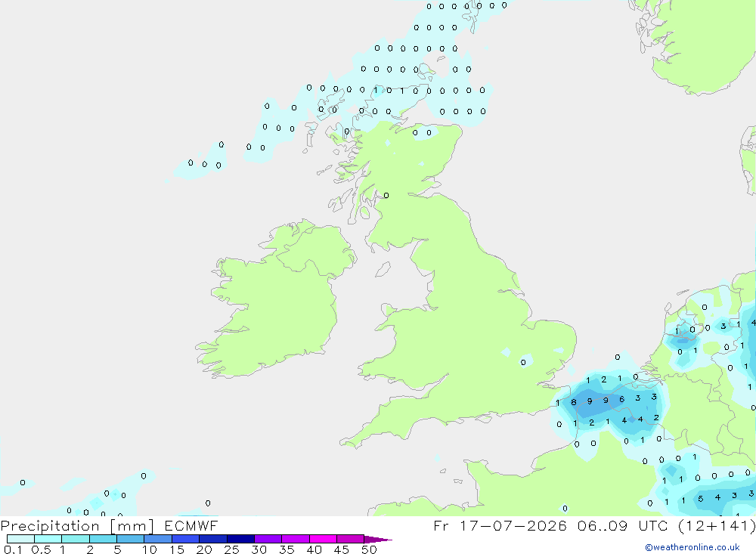This screenshot has width=756, height=554.
Task: Click the 25–30 mm navy legend swatch
Action: click(240, 539)
